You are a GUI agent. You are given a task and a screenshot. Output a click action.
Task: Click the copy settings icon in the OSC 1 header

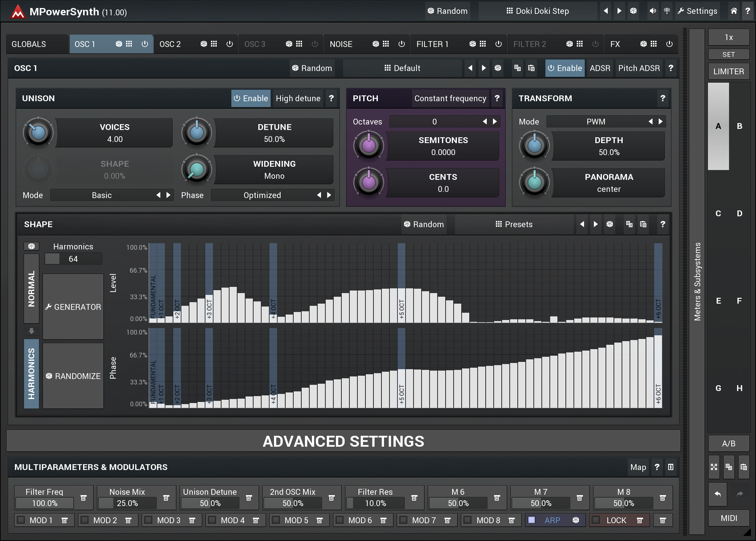pyautogui.click(x=517, y=68)
